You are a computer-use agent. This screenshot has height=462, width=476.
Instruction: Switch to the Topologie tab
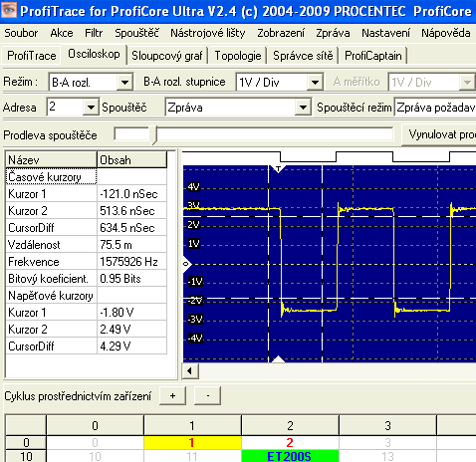[238, 56]
